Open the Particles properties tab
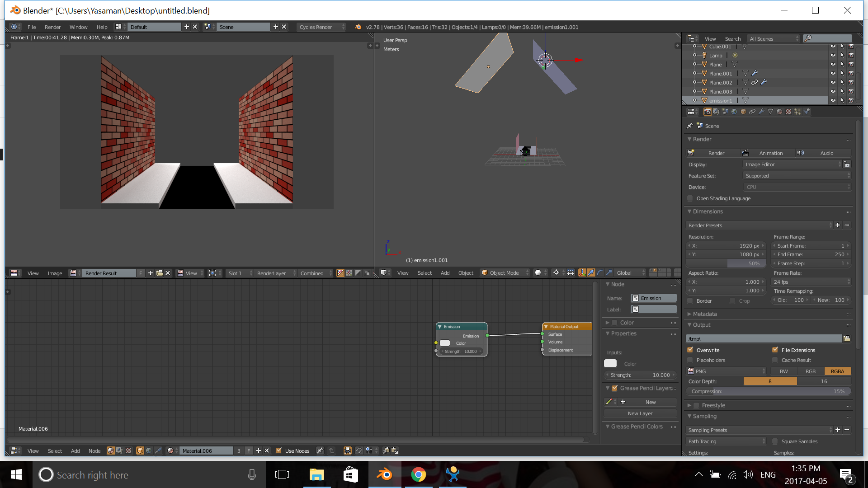The image size is (868, 488). tap(797, 112)
